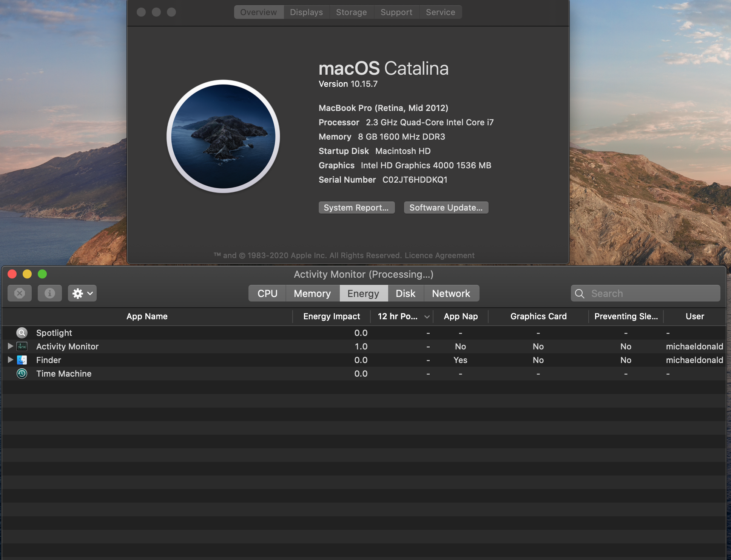Click the macOS Catalina island logo

[x=223, y=136]
